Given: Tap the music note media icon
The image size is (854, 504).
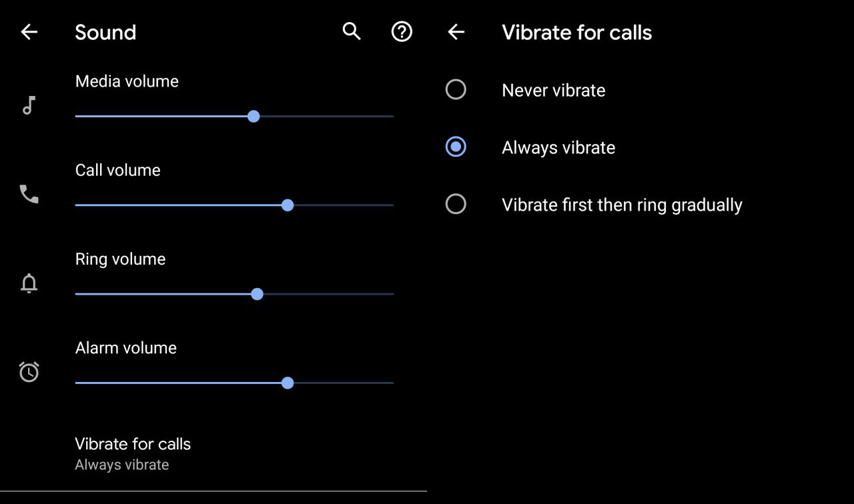Looking at the screenshot, I should [29, 105].
